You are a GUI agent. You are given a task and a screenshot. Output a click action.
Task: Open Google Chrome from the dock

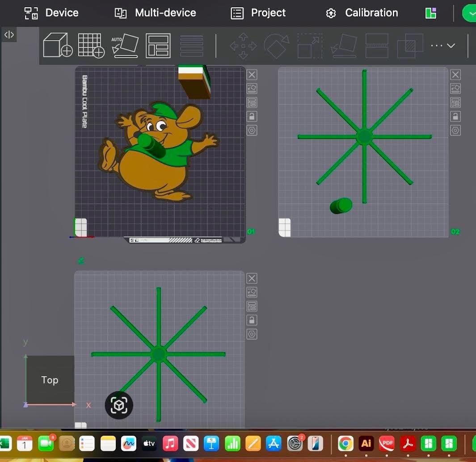(345, 444)
